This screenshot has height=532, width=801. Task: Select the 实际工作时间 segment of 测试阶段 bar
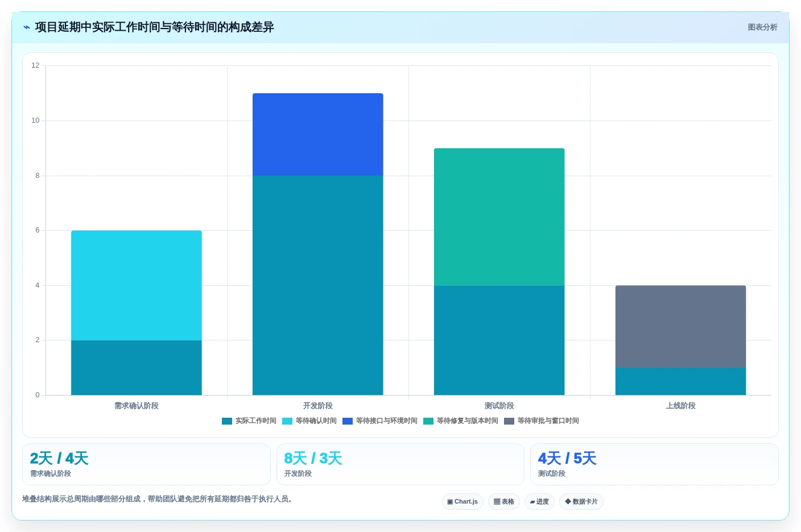[499, 340]
